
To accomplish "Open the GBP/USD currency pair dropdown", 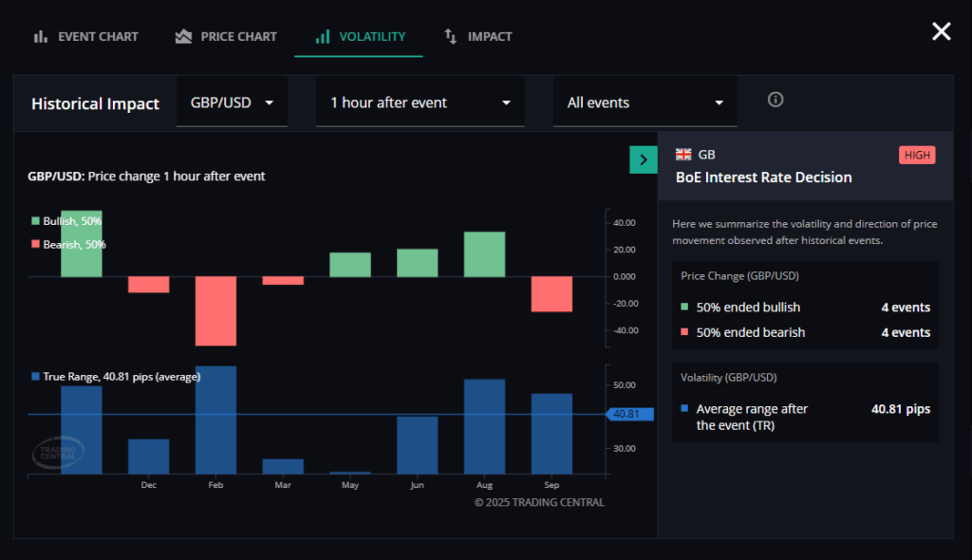I will point(232,103).
